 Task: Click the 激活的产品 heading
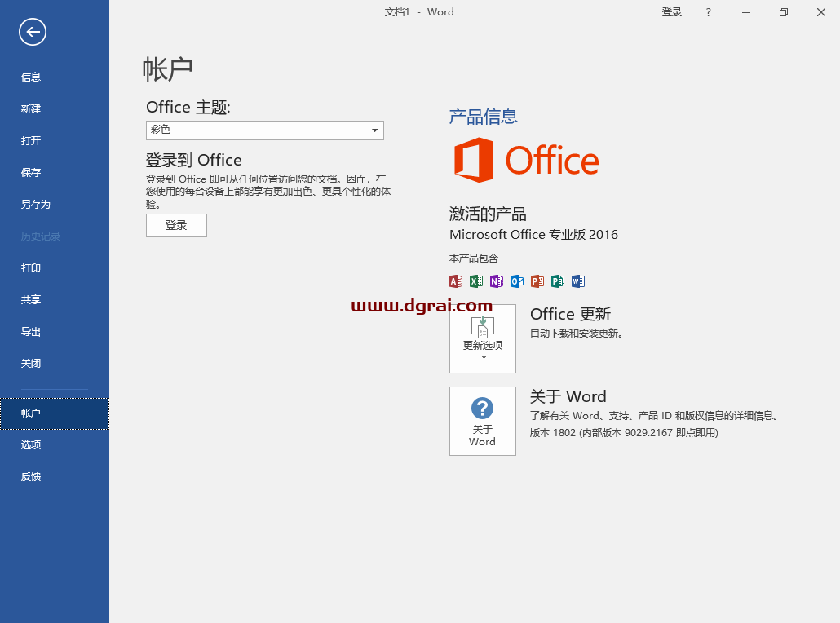pos(488,214)
